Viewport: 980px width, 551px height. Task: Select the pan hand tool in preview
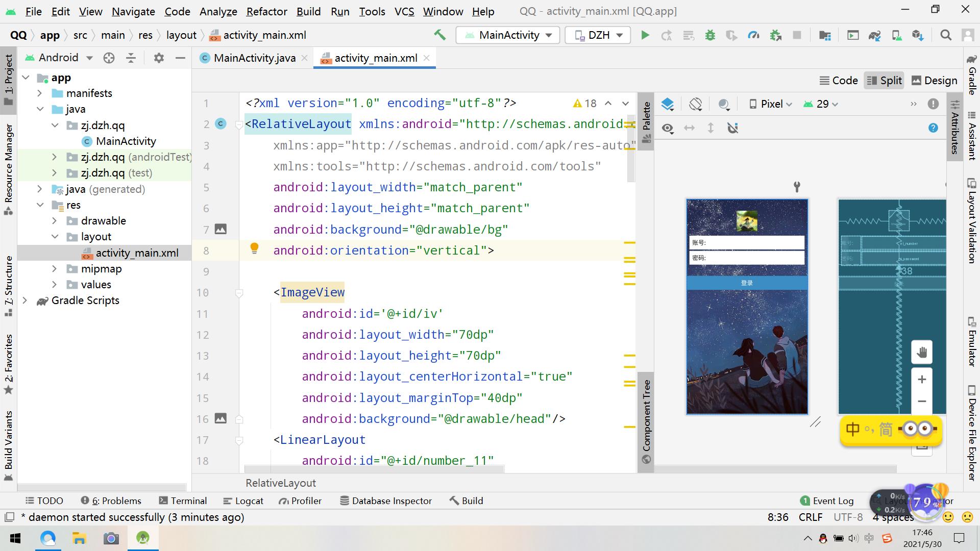tap(922, 352)
